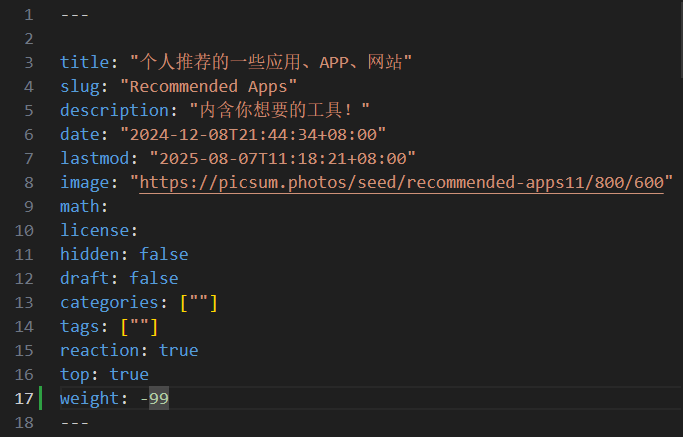This screenshot has width=683, height=437.
Task: Click the false value after draft
Action: coord(153,279)
